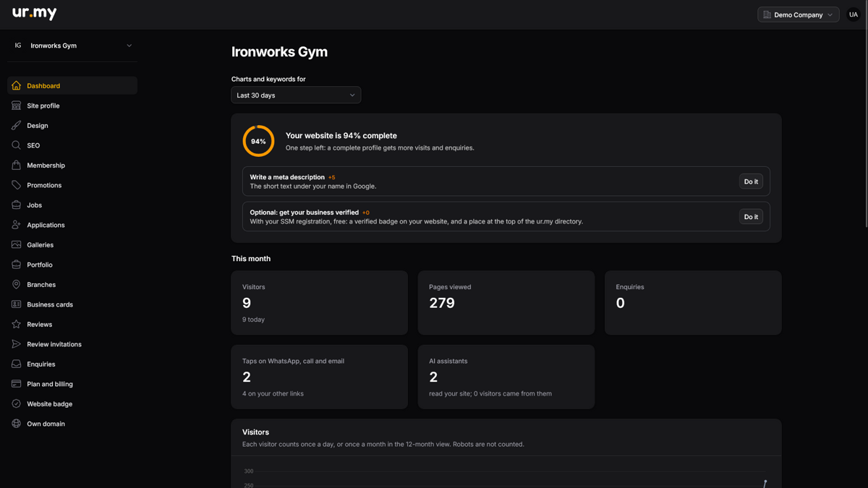This screenshot has width=868, height=488.
Task: Click the ur.my logo
Action: 35,13
